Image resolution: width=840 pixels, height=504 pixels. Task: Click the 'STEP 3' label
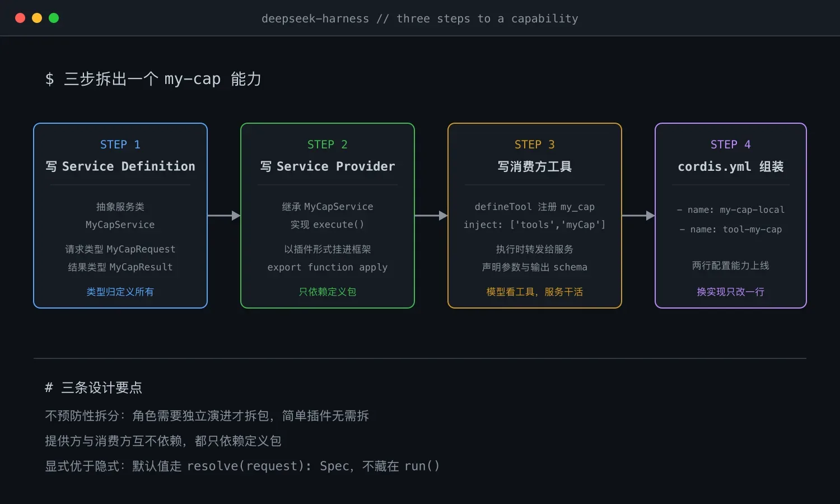click(535, 144)
